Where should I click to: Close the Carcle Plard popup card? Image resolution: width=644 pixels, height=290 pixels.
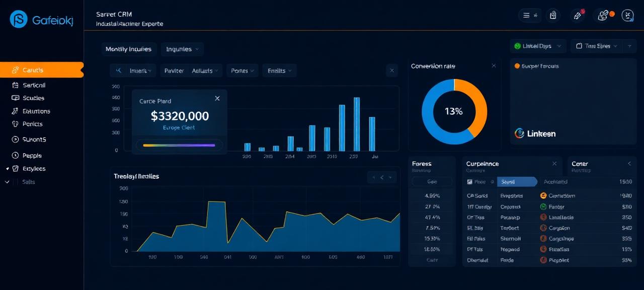click(x=217, y=99)
